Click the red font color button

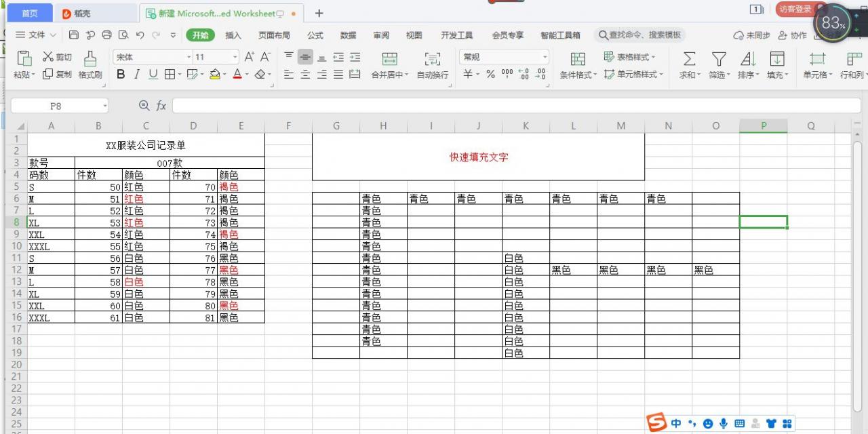pyautogui.click(x=237, y=74)
